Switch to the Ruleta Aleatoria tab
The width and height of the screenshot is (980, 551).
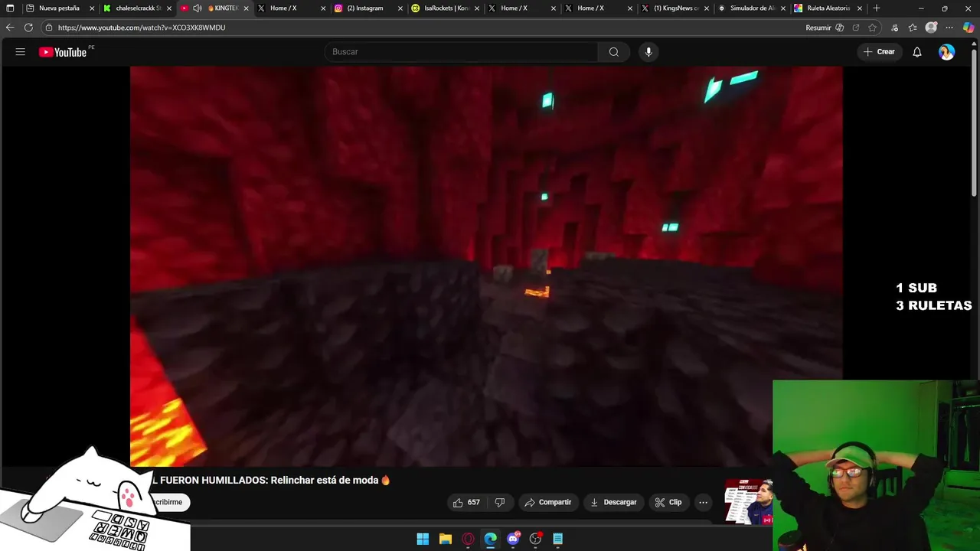point(828,8)
